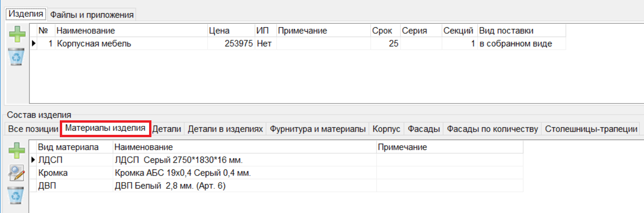Viewport: 644px width, 213px height.
Task: Select the Детали tab
Action: (x=167, y=129)
